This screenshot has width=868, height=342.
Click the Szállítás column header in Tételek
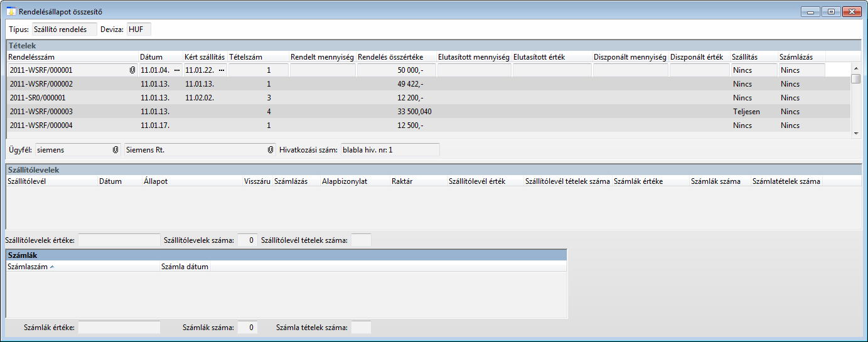click(x=754, y=57)
